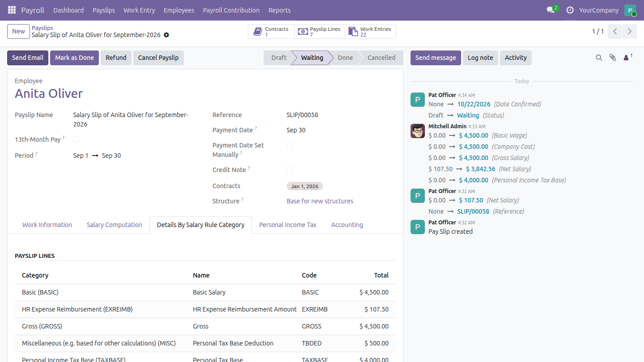Toggle the 13th-Month Pay checkbox

coord(76,139)
